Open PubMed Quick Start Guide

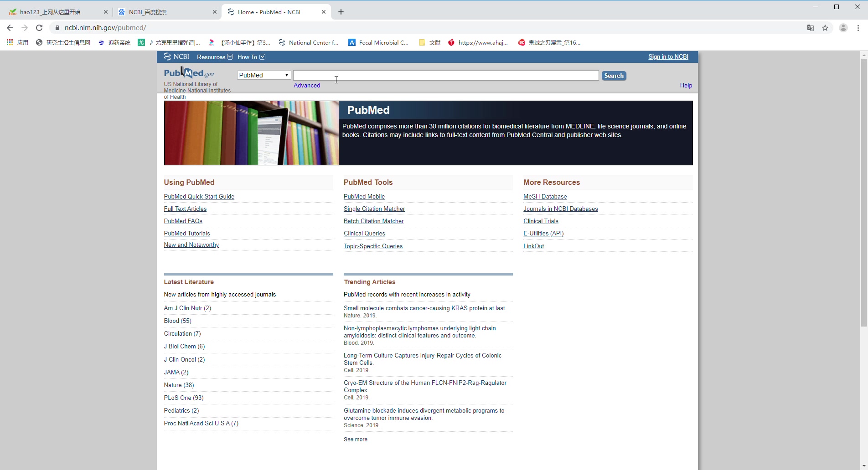coord(199,196)
